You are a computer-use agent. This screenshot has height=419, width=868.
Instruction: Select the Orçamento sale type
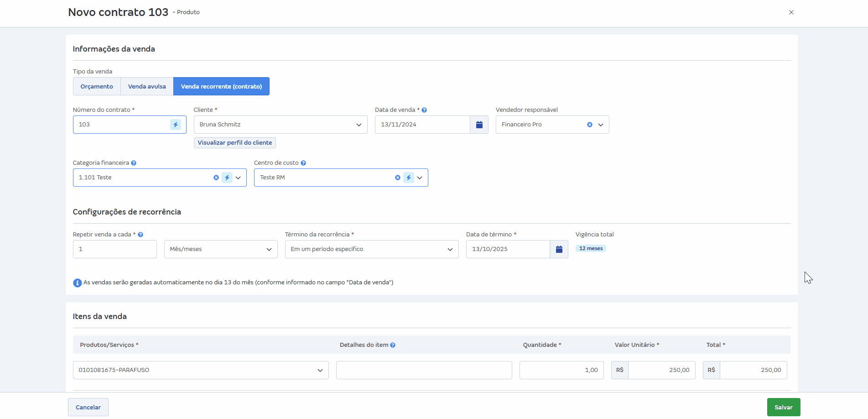96,86
